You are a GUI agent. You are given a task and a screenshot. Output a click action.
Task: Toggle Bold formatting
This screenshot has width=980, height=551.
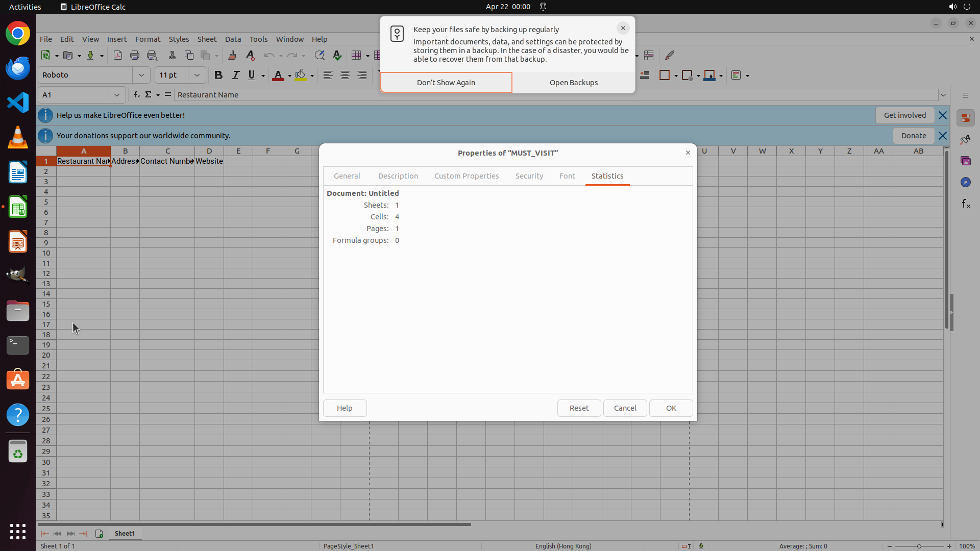click(x=218, y=76)
